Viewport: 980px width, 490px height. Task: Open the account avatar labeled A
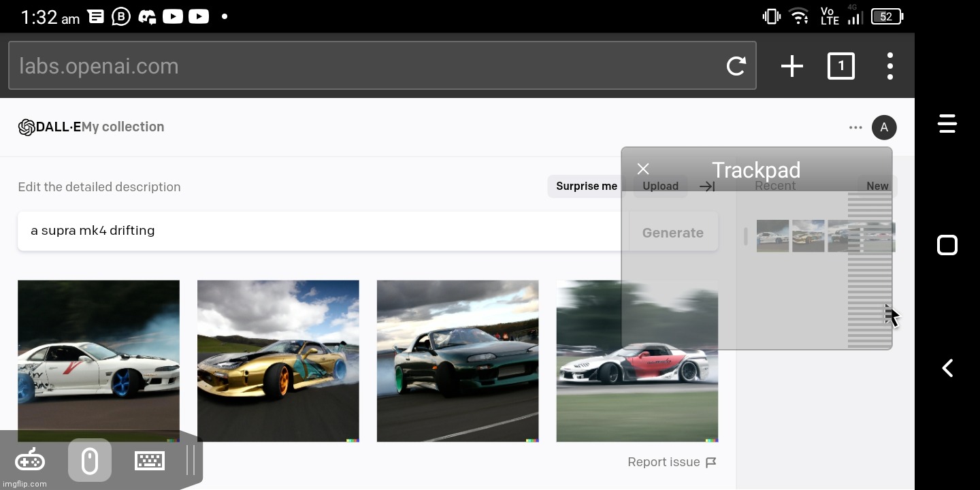[884, 127]
